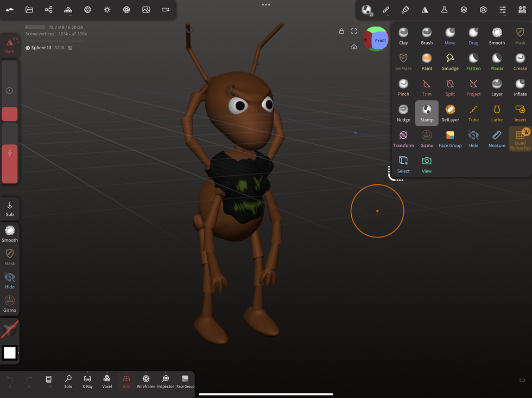This screenshot has height=398, width=532.
Task: Select the Project tool
Action: click(x=473, y=87)
